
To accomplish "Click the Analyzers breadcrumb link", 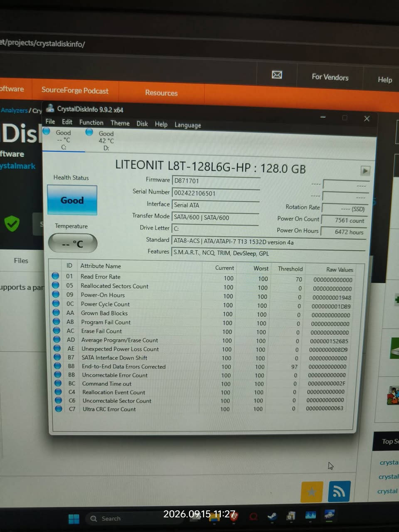I will coord(14,110).
